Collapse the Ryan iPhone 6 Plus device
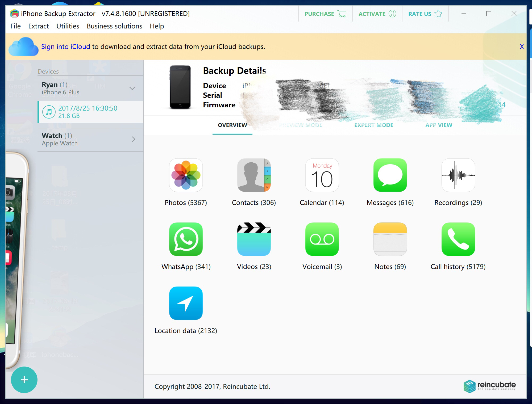532x404 pixels. [132, 88]
